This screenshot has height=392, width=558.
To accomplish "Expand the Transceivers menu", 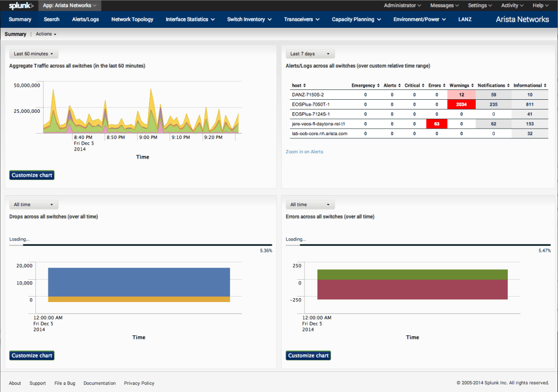I will (x=302, y=19).
